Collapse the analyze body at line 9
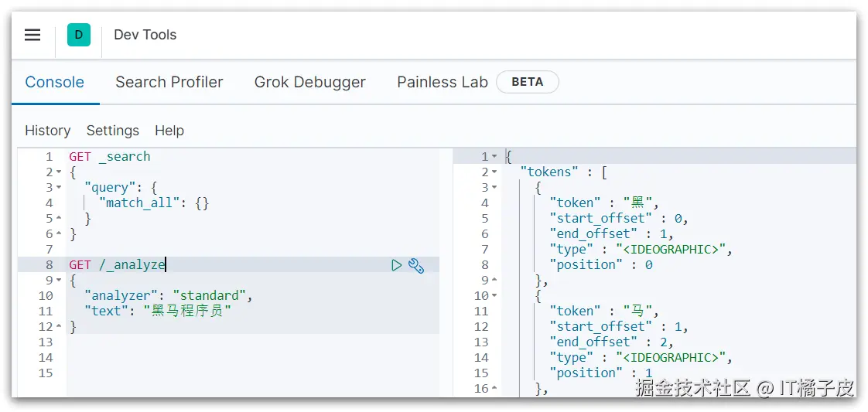The width and height of the screenshot is (868, 412). point(59,281)
